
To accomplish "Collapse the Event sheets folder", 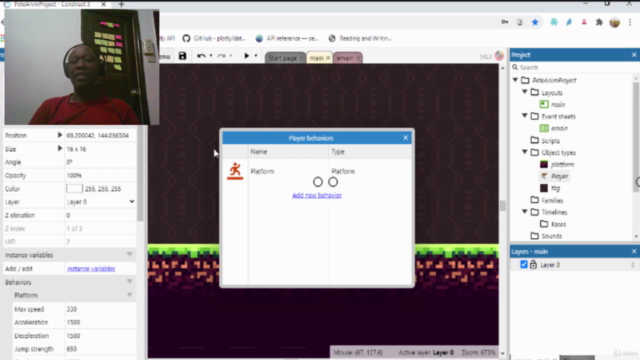I will (525, 116).
